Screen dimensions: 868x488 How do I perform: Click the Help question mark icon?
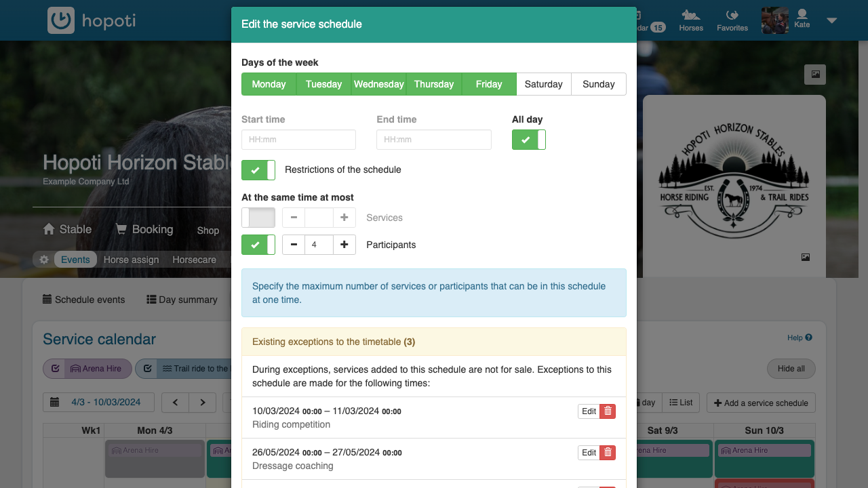point(808,338)
